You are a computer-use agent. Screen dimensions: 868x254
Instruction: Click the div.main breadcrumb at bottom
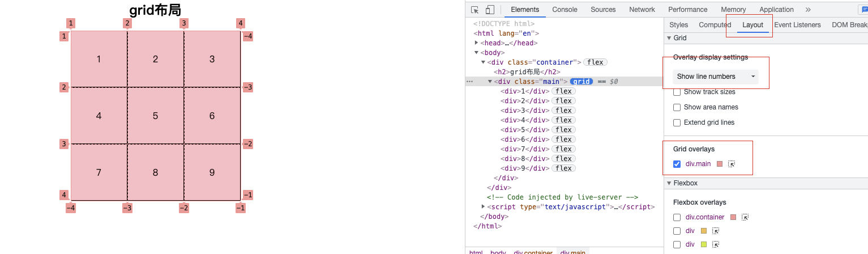[x=573, y=252]
